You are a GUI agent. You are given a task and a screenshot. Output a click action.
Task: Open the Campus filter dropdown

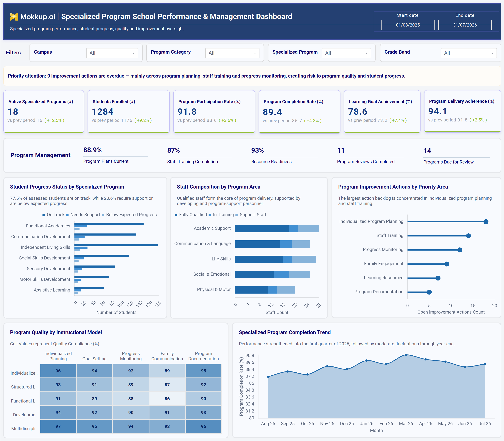112,53
